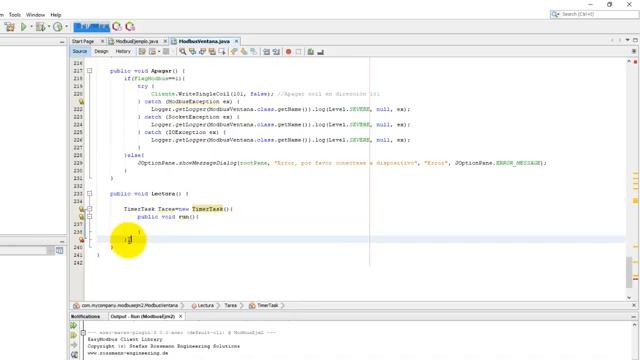
Task: Click the Last Edit icon in the editor toolbar
Action: point(142,52)
